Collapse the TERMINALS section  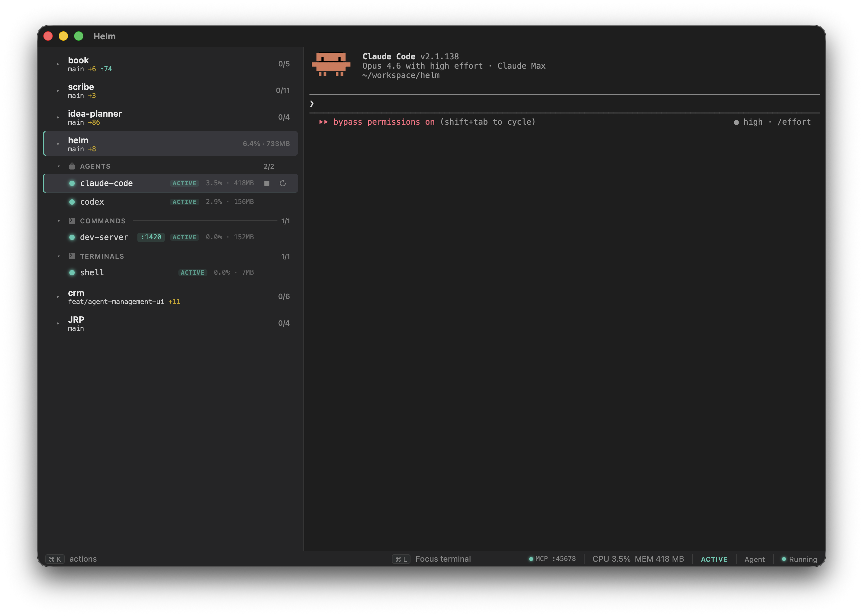click(59, 256)
